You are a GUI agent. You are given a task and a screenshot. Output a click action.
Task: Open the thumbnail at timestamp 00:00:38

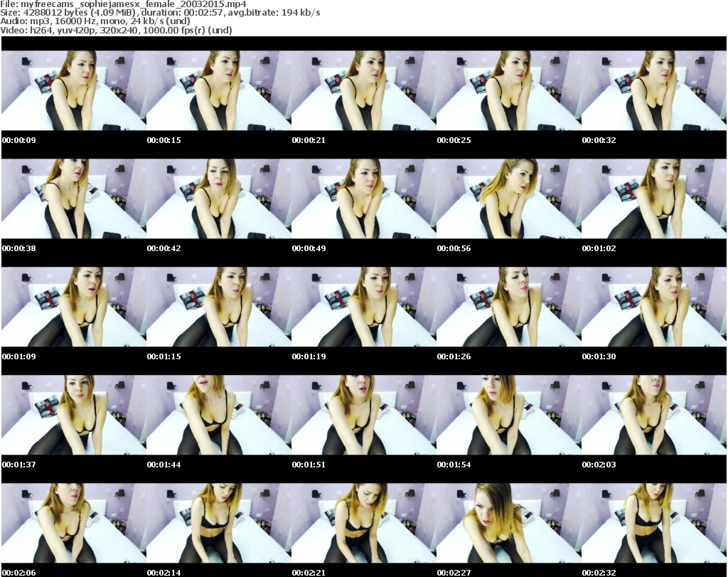[x=74, y=198]
